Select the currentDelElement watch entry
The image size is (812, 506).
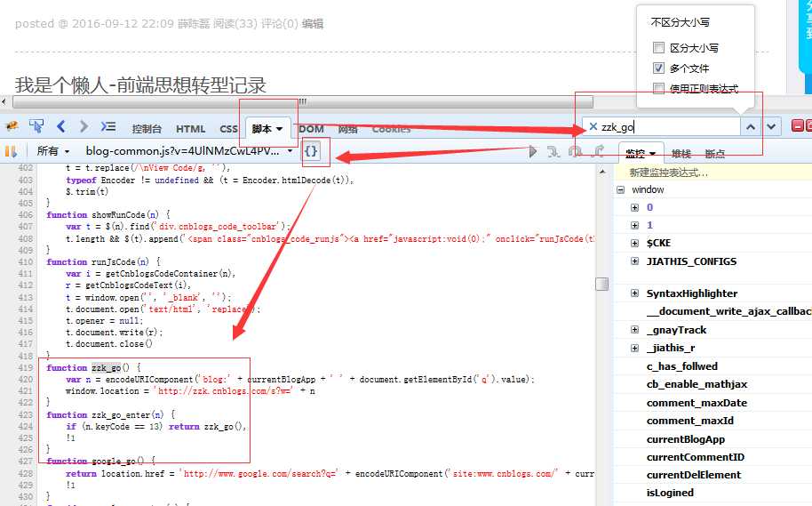(694, 475)
